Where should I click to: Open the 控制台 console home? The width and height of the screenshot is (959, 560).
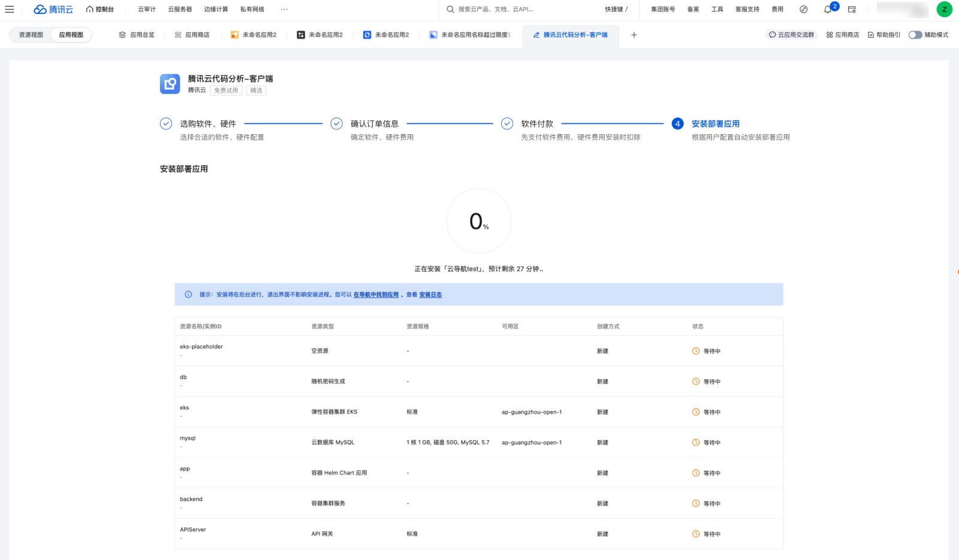(100, 10)
